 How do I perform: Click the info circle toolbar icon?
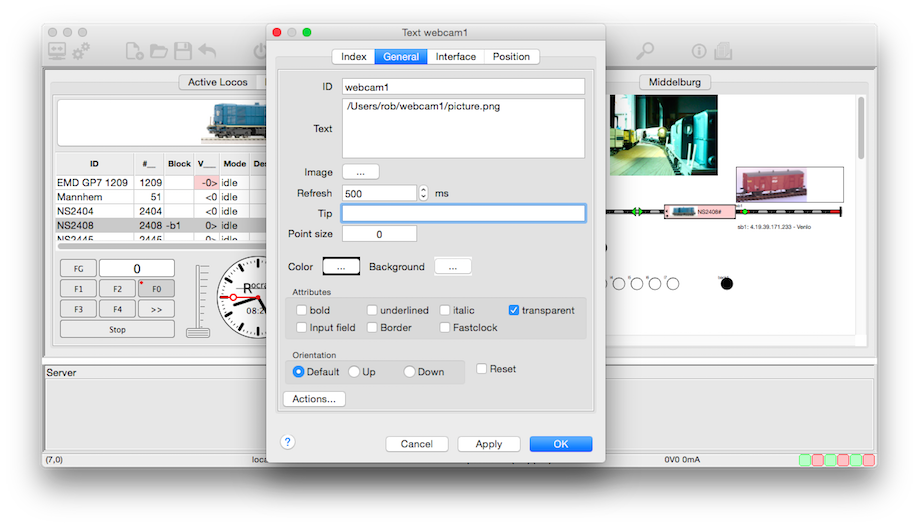click(699, 51)
